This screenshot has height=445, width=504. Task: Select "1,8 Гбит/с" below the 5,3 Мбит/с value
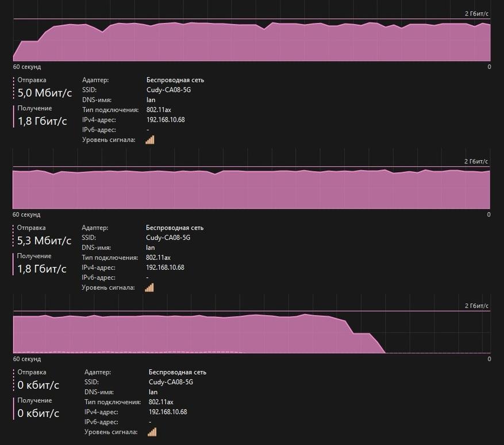click(41, 269)
